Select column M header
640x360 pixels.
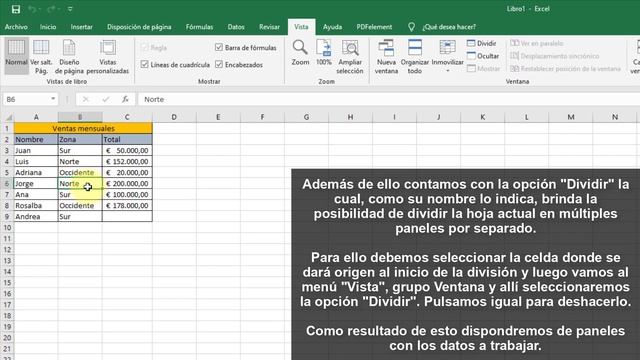571,117
